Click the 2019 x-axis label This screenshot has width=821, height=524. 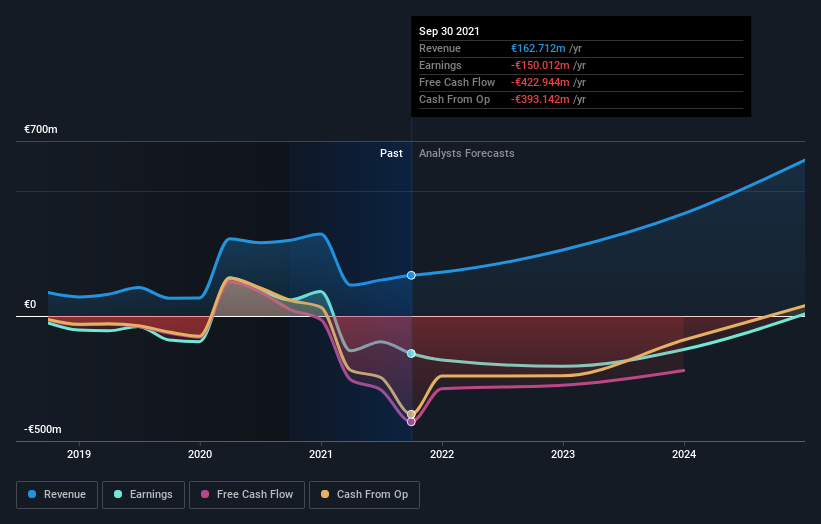point(79,454)
